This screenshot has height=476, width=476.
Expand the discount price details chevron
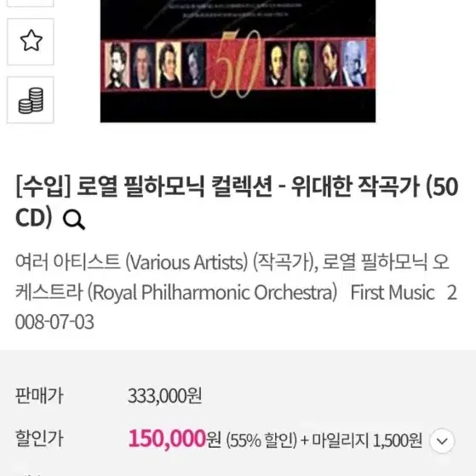coord(442,441)
